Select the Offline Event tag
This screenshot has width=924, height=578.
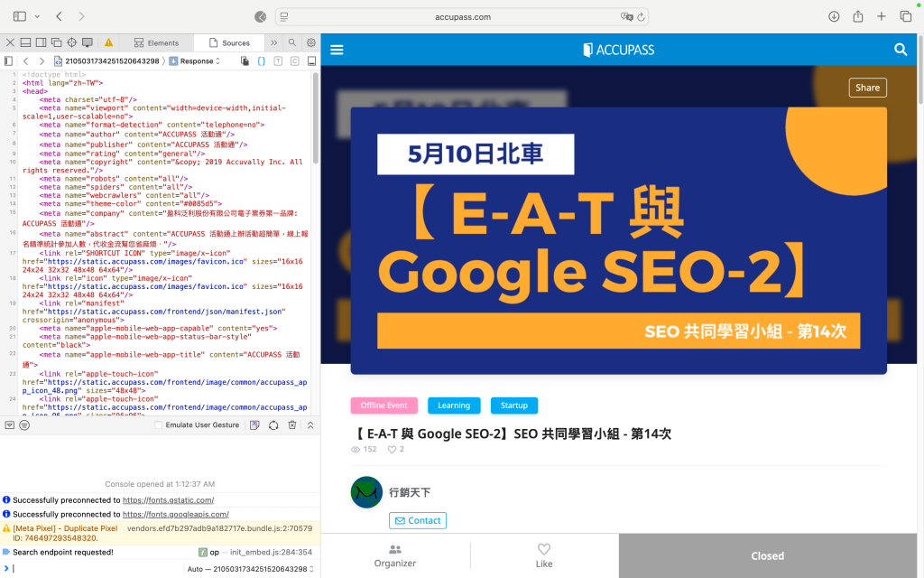pyautogui.click(x=384, y=406)
